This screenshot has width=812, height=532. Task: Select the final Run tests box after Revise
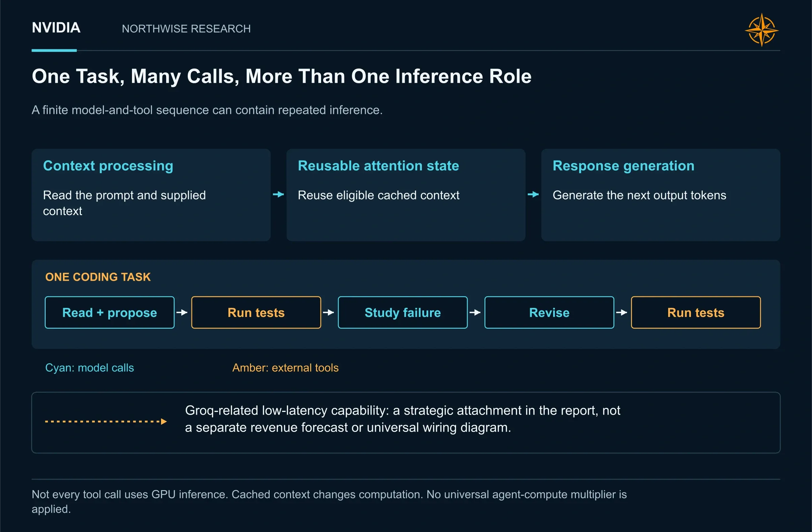click(696, 313)
